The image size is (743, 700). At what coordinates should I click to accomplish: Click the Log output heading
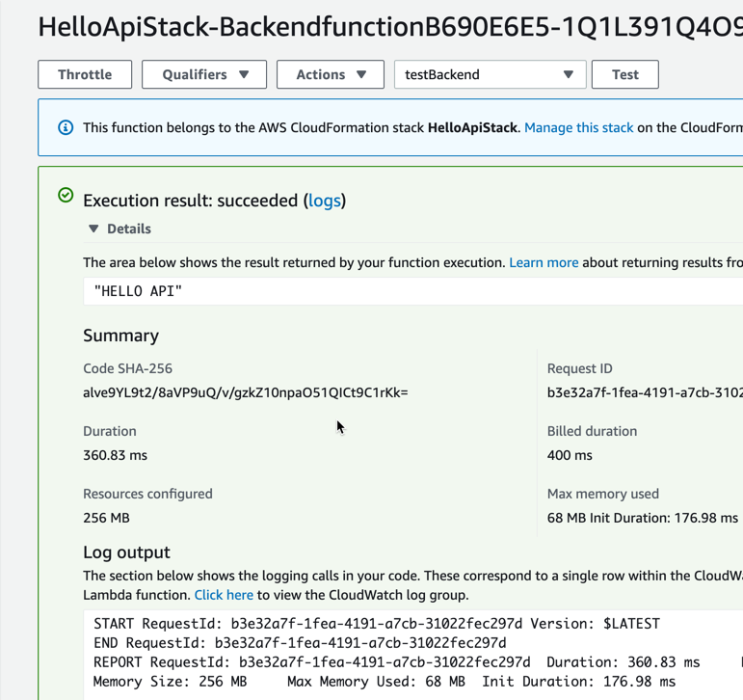(126, 552)
